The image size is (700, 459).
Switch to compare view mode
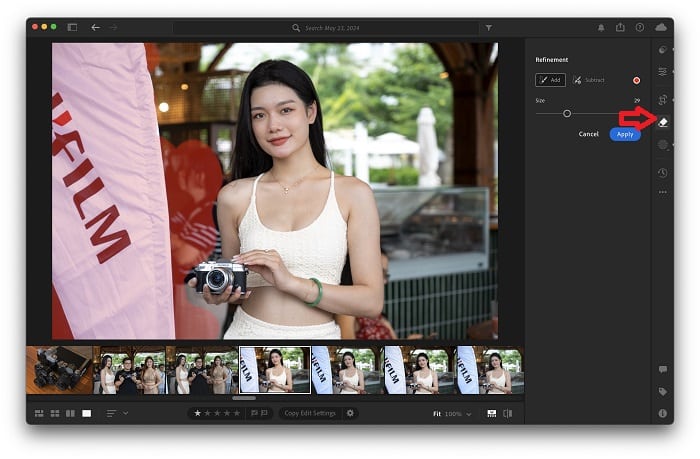click(x=70, y=413)
